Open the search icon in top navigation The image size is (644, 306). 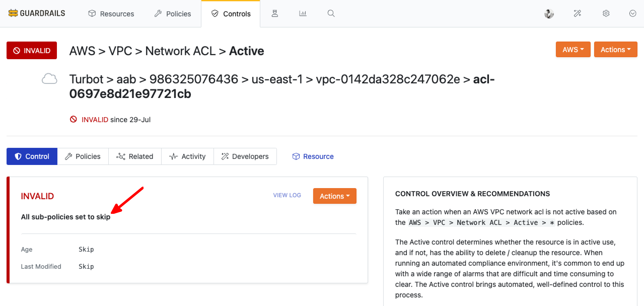click(x=331, y=13)
